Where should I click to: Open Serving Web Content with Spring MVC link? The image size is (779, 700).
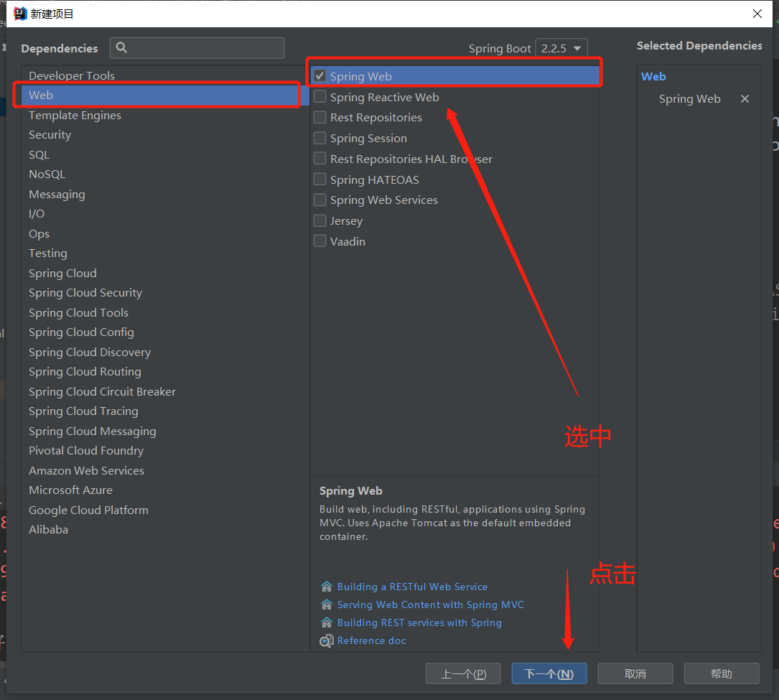click(x=431, y=605)
